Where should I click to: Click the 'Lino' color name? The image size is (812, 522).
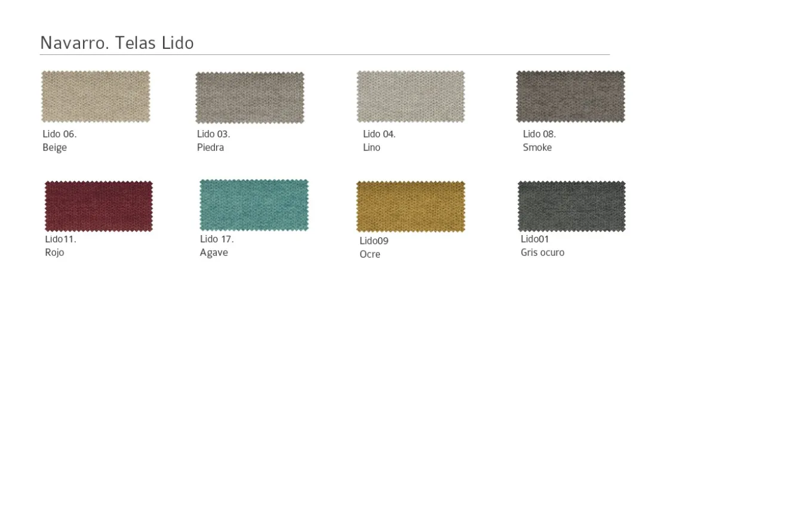point(371,147)
